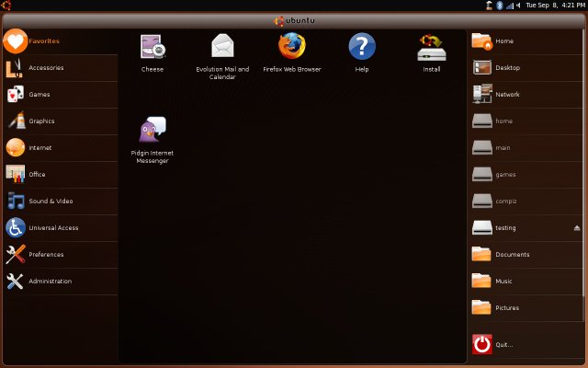Viewport: 588px width, 368px height.
Task: Open the Pictures folder
Action: 526,308
